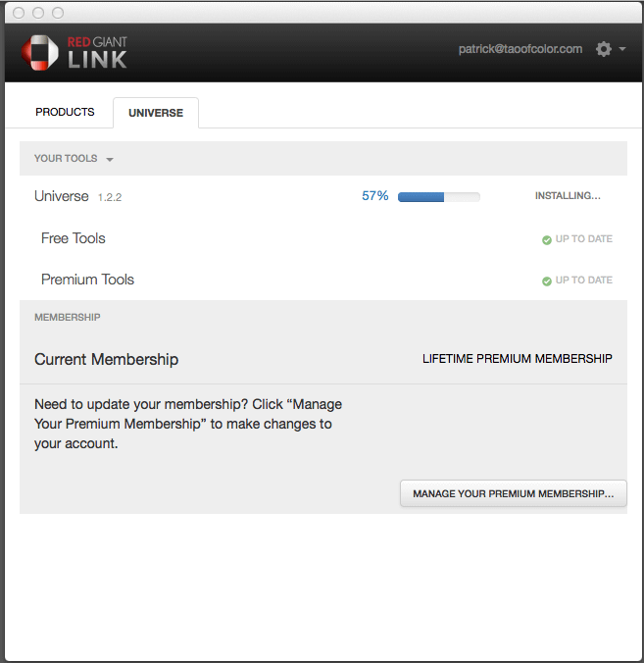Viewport: 644px width, 663px height.
Task: Click the Universe installation progress bar
Action: [439, 197]
